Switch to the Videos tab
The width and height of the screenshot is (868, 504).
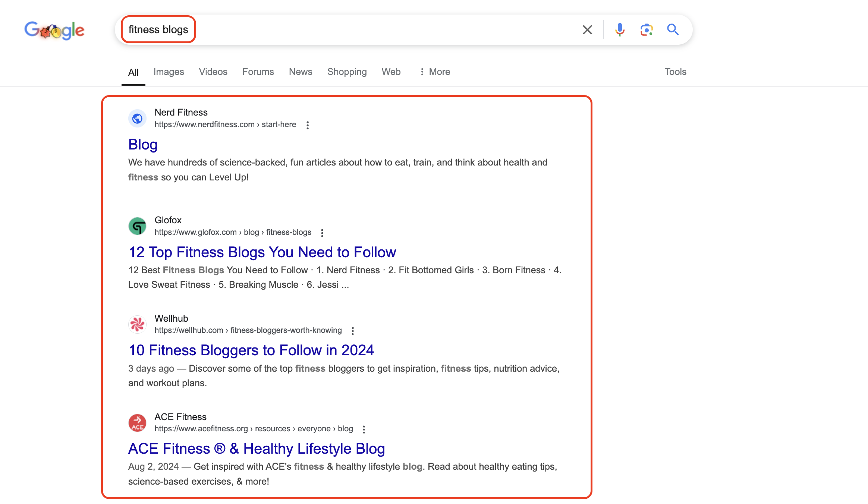tap(213, 72)
